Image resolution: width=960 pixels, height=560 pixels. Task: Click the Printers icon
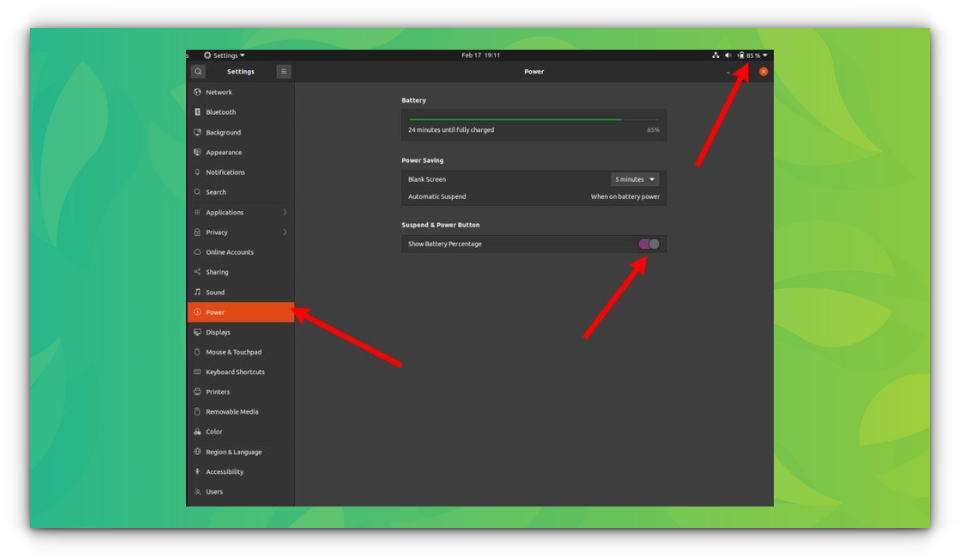(x=197, y=392)
